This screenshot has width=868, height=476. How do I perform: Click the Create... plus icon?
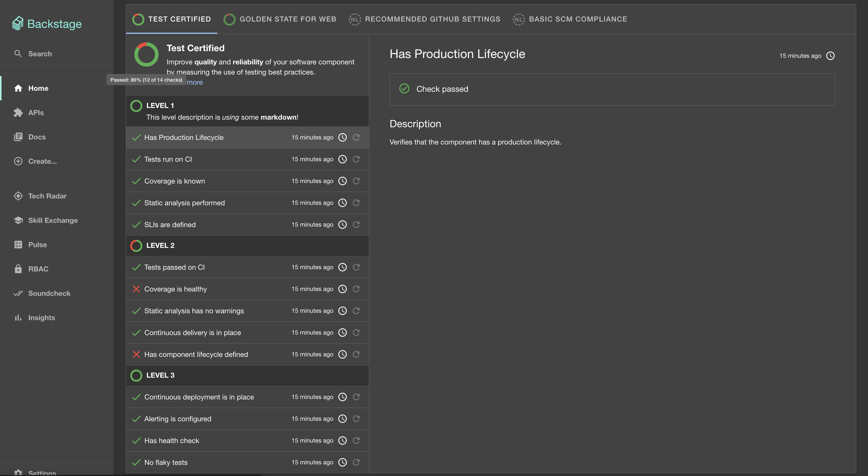tap(18, 161)
